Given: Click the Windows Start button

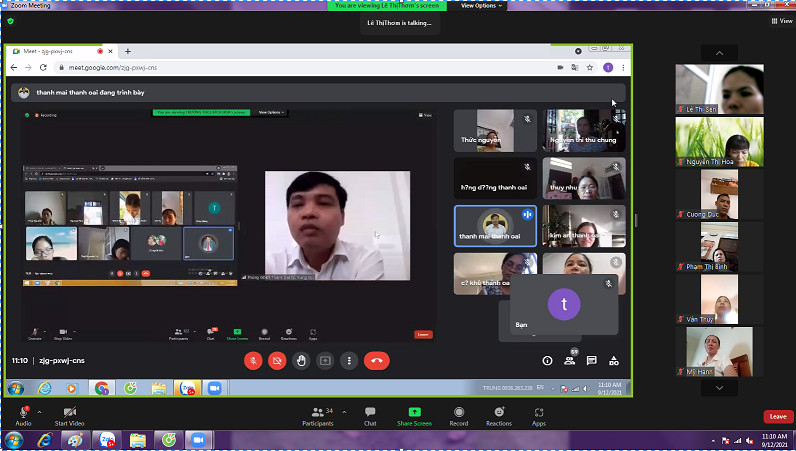Looking at the screenshot, I should tap(15, 440).
